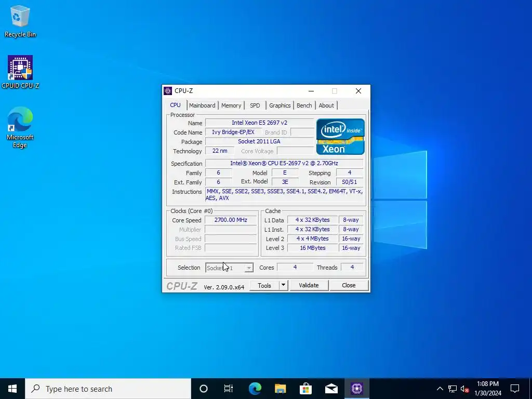Click the taskbar clock and date
Screen dimensions: 532x399
[487, 389]
